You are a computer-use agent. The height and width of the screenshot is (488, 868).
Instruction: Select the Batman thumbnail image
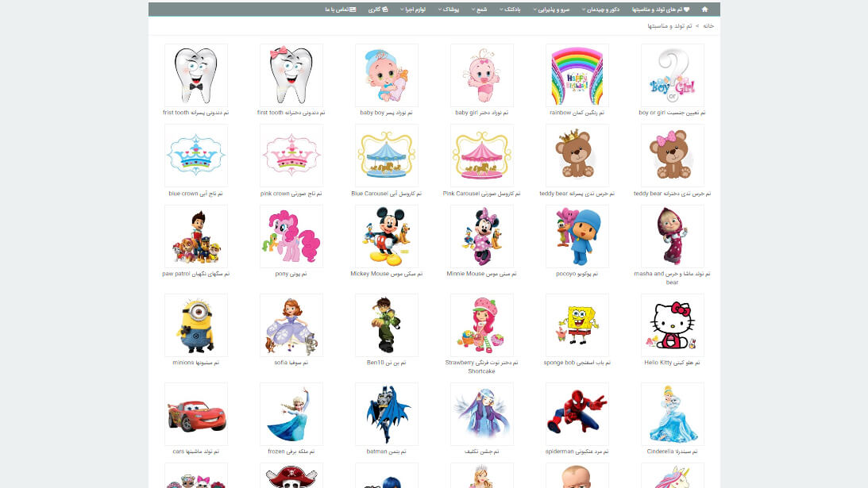(387, 414)
